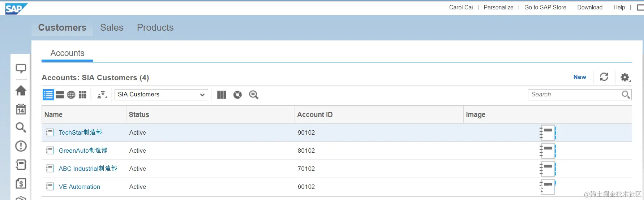The image size is (644, 200).
Task: Go to Home in the sidebar
Action: (x=21, y=90)
